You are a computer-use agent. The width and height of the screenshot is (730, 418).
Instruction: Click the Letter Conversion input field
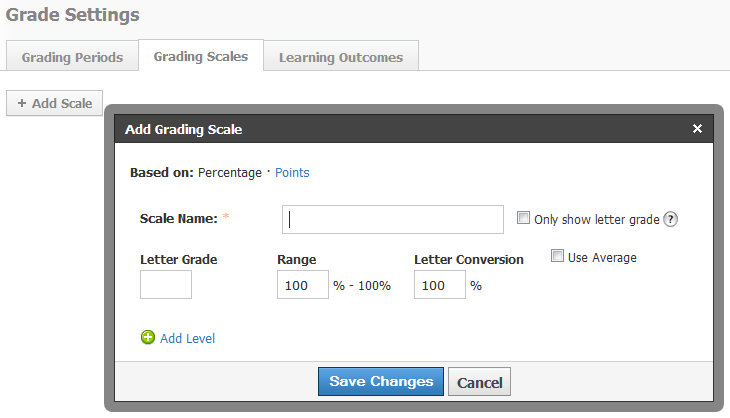pos(440,285)
